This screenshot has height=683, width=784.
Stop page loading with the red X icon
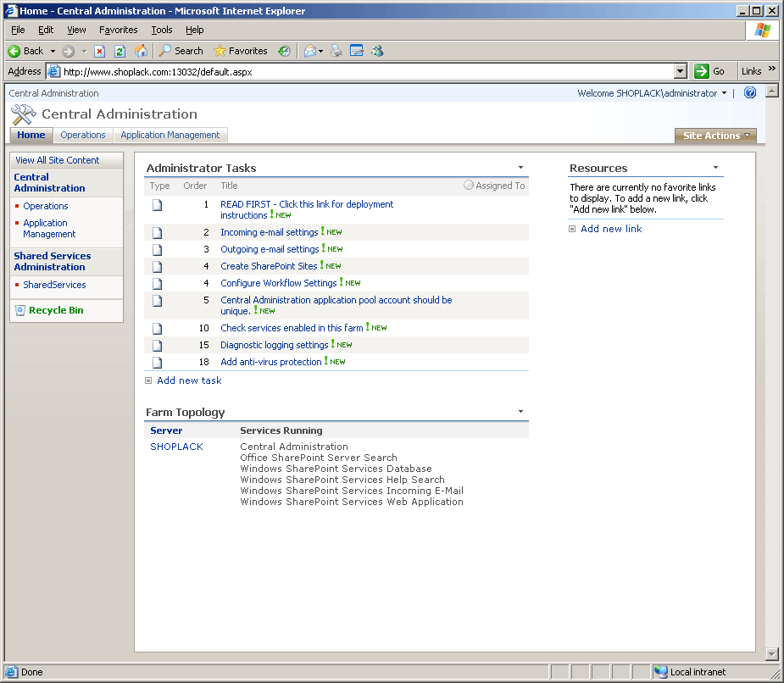(99, 51)
